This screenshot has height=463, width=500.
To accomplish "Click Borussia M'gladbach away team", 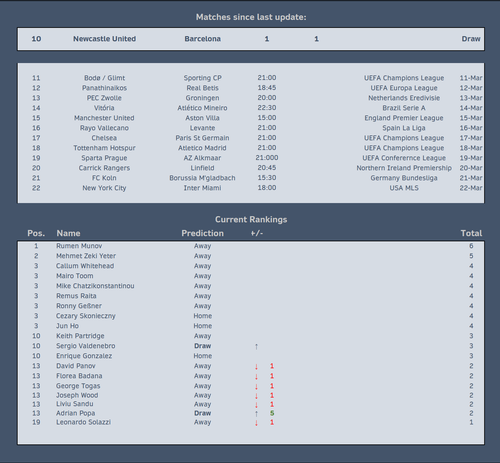I will pyautogui.click(x=202, y=178).
